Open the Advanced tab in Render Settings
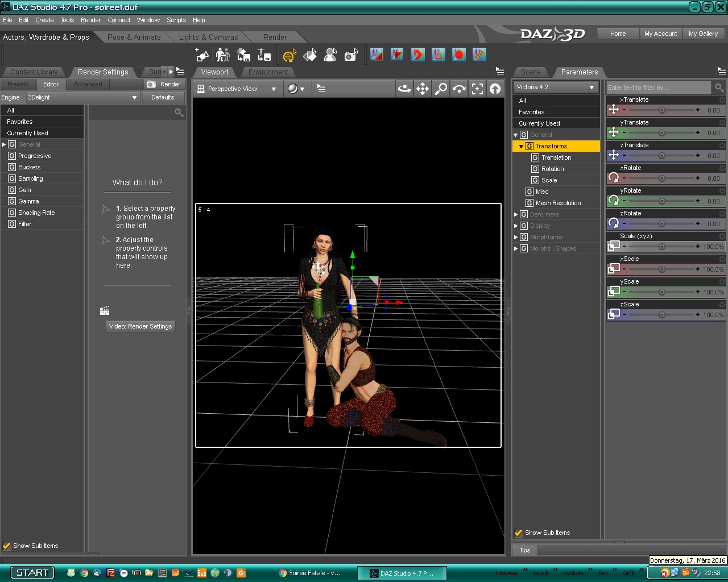 pyautogui.click(x=88, y=84)
